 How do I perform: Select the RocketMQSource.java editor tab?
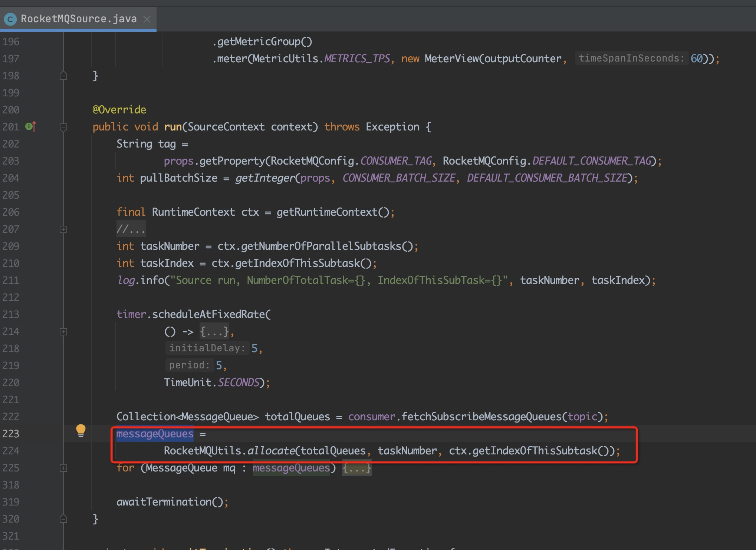(78, 19)
